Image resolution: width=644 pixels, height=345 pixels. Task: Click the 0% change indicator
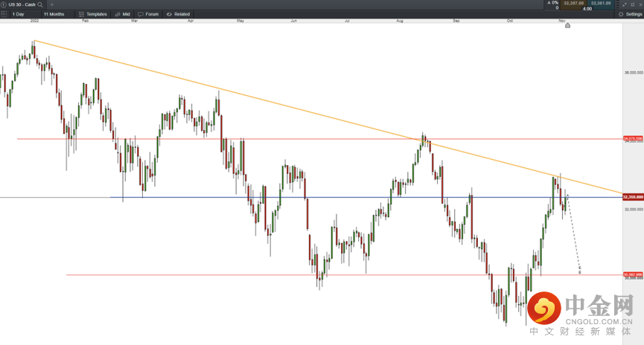(x=553, y=3)
